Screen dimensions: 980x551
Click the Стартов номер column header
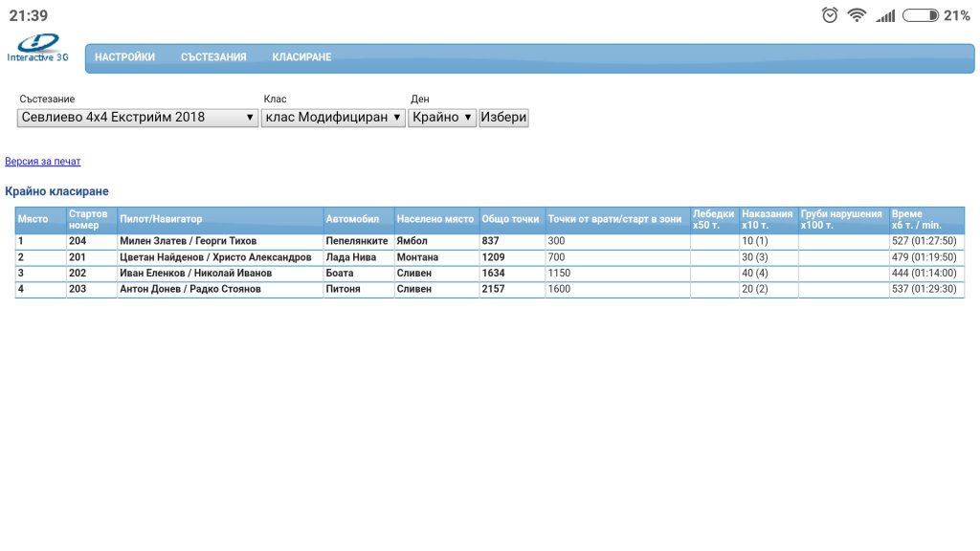coord(91,219)
